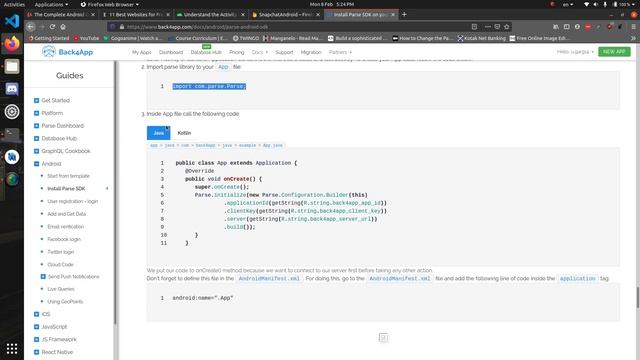
Task: Go to Pricing page
Action: click(237, 52)
